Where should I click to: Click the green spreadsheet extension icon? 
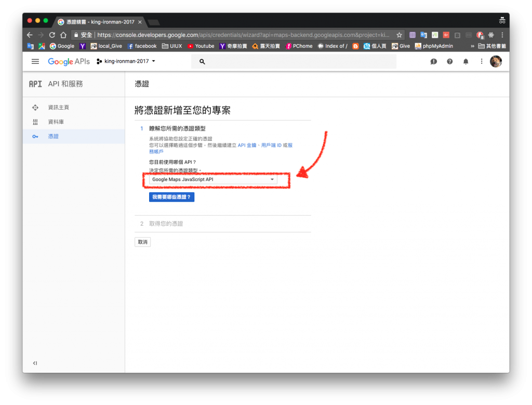click(x=435, y=35)
